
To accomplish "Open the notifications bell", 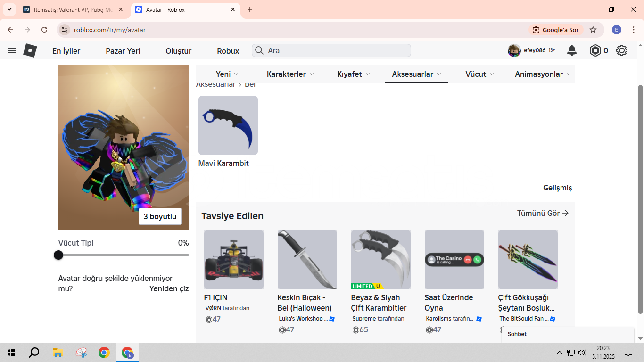I will pos(572,50).
